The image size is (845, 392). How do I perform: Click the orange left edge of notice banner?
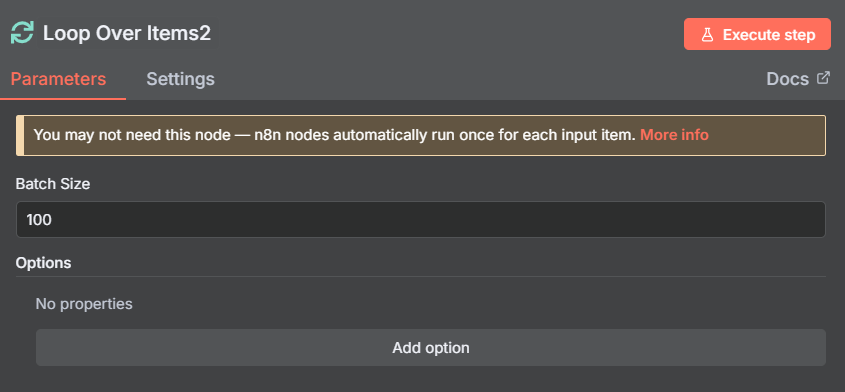tap(20, 135)
